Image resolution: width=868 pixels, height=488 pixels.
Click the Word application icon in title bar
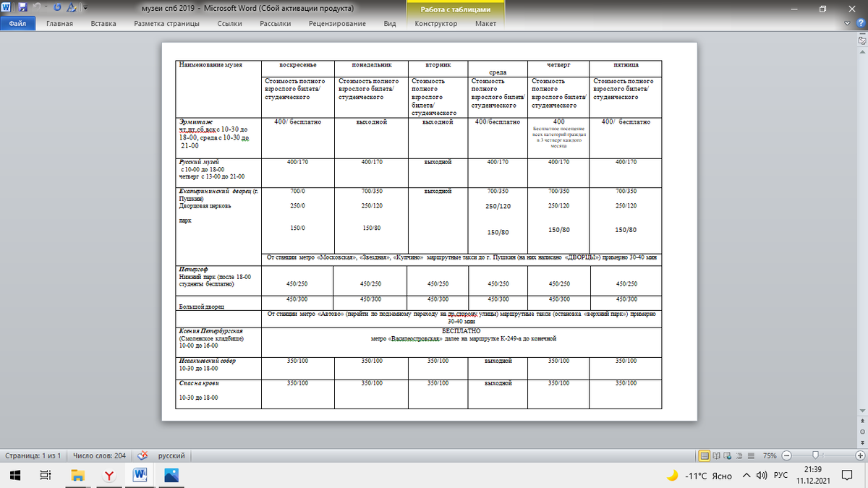pos(7,8)
